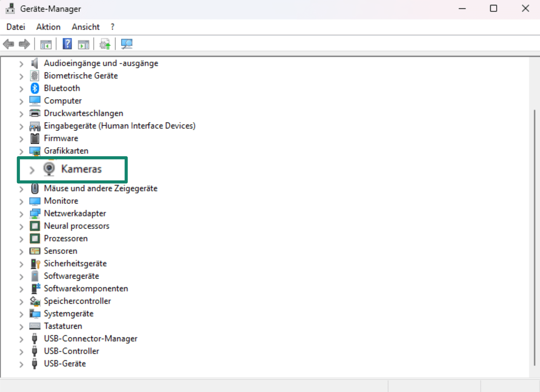Click the show/hide action pane icon
The height and width of the screenshot is (392, 540).
click(84, 44)
